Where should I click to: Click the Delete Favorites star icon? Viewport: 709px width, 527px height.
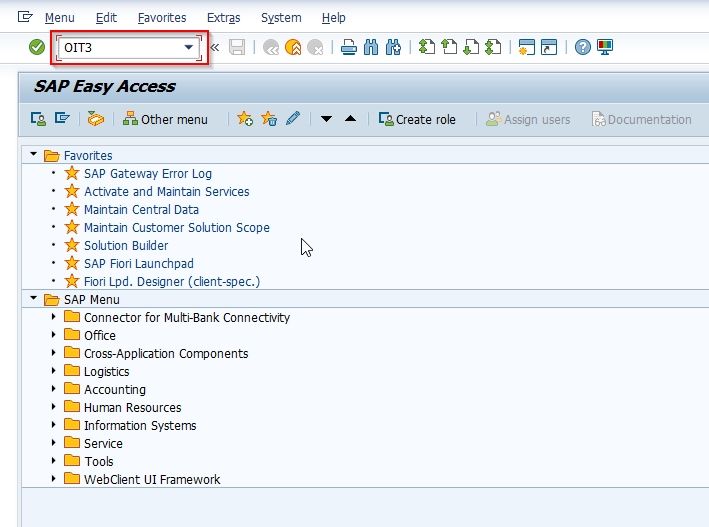coord(269,119)
